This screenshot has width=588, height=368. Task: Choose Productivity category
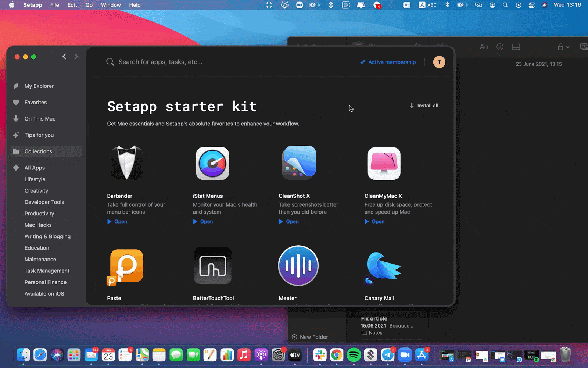(x=39, y=213)
